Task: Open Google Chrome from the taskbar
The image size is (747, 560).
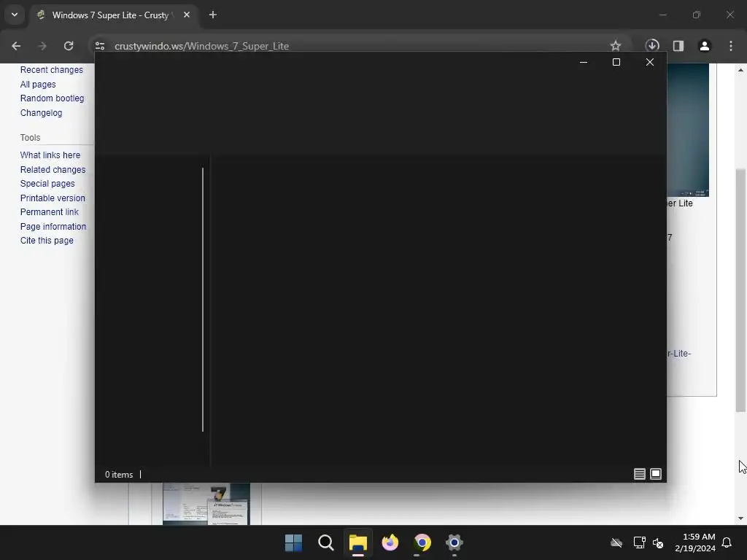Action: pos(422,542)
